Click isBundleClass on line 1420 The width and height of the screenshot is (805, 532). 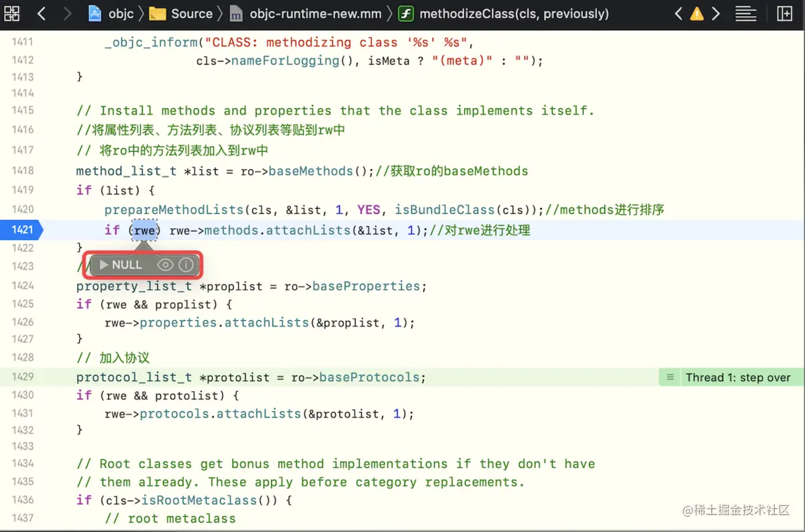[x=443, y=210]
